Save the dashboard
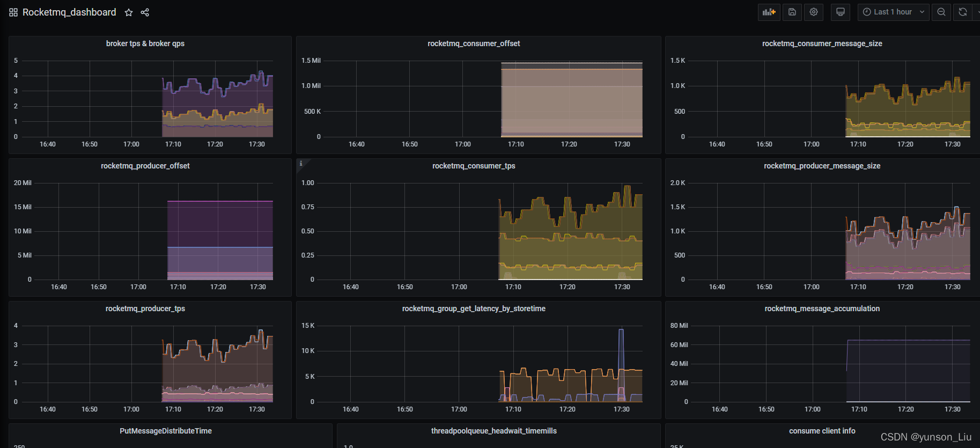Image resolution: width=980 pixels, height=448 pixels. coord(792,12)
